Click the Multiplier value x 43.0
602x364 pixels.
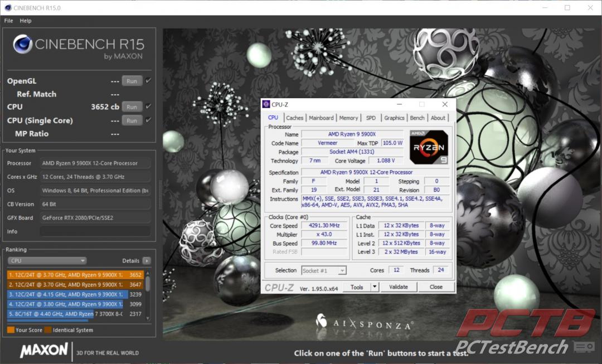coord(324,234)
